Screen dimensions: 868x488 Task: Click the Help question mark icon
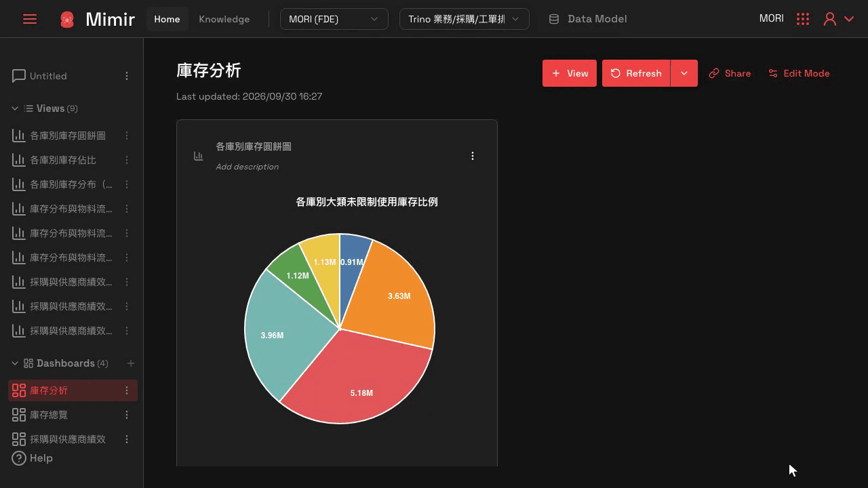[x=19, y=458]
